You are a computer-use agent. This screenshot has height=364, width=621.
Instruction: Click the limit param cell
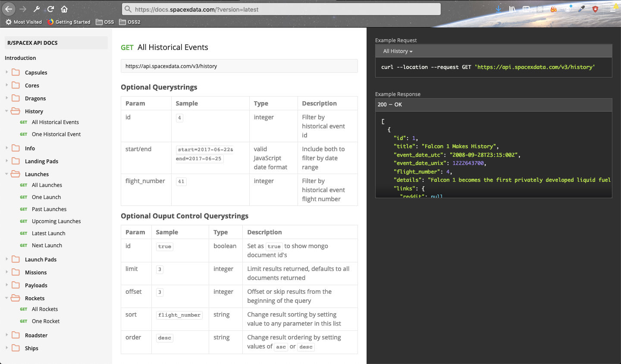(136, 273)
